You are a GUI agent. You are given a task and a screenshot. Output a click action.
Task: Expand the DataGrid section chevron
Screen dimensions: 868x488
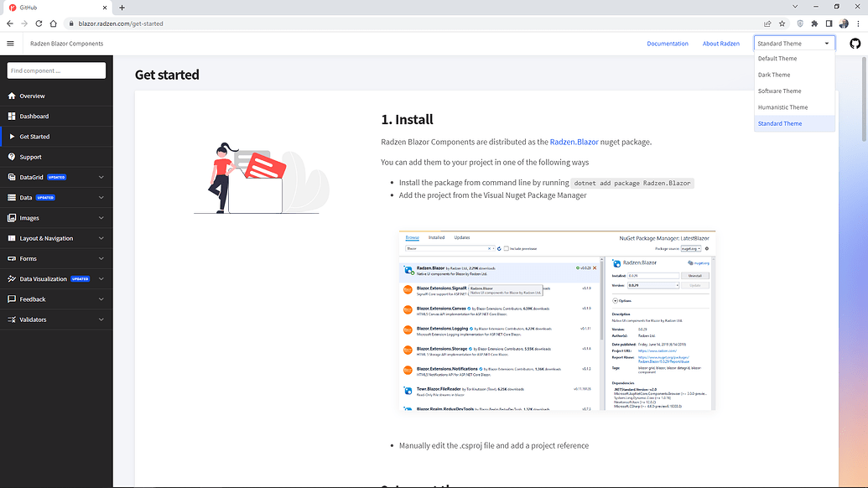(x=101, y=177)
